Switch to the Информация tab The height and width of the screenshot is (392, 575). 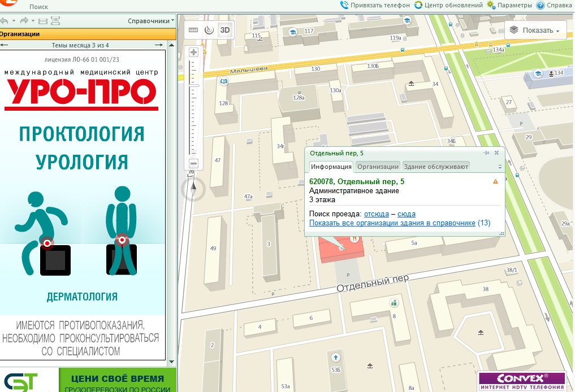[331, 167]
